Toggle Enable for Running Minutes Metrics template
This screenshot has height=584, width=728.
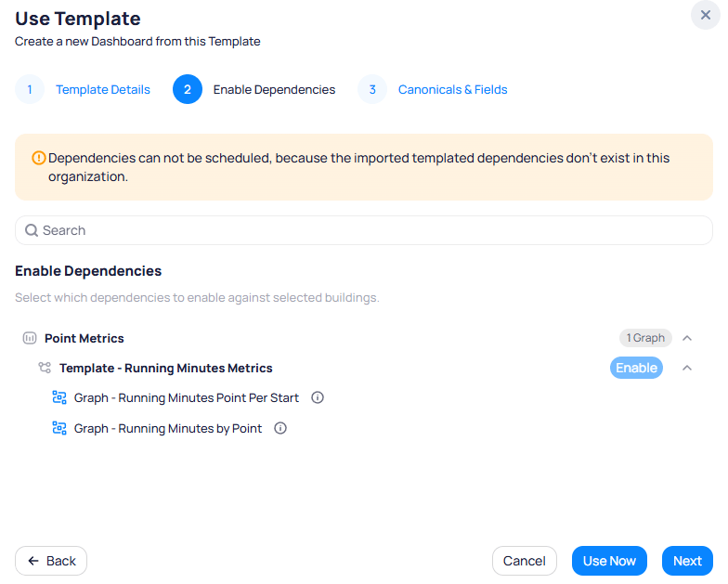pyautogui.click(x=636, y=368)
